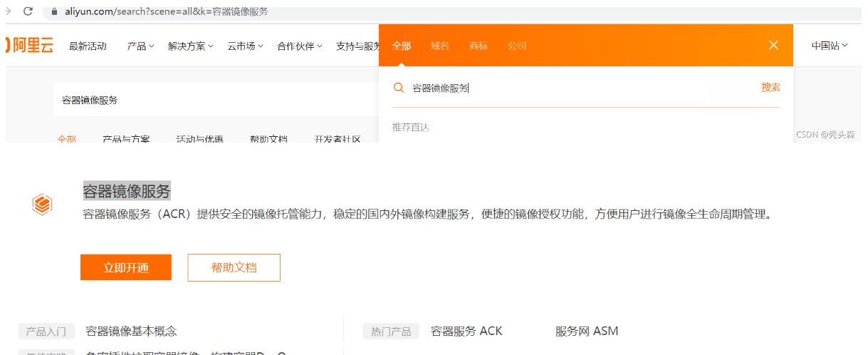
Task: Open 容器服务 ACK link
Action: coord(466,331)
